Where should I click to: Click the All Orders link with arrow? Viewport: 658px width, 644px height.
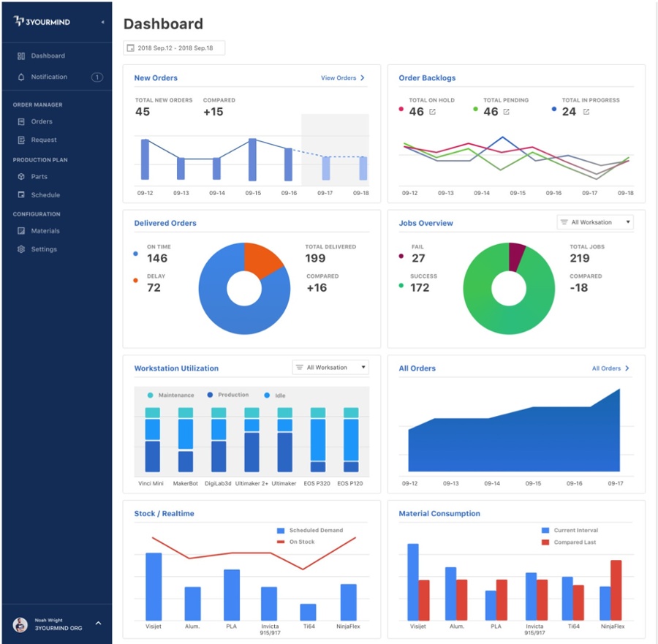610,368
